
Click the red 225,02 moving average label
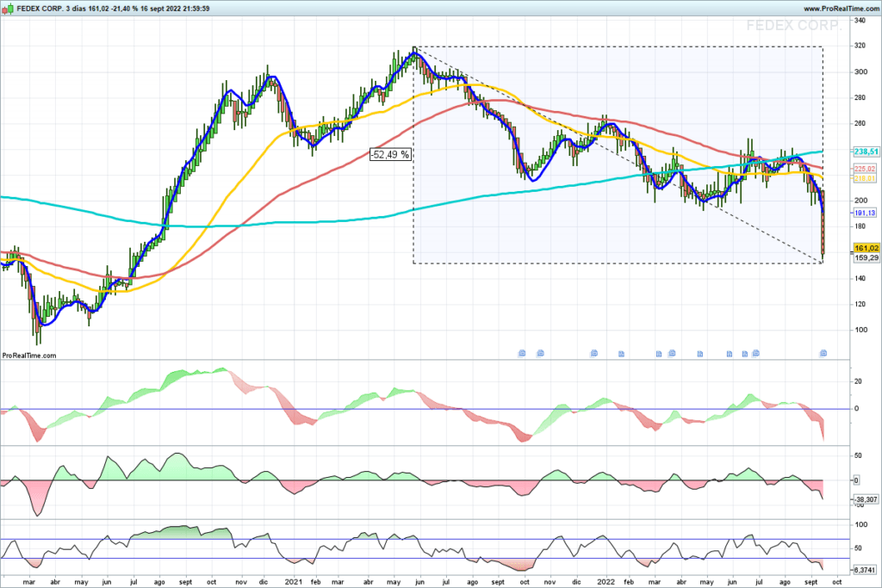coord(865,169)
